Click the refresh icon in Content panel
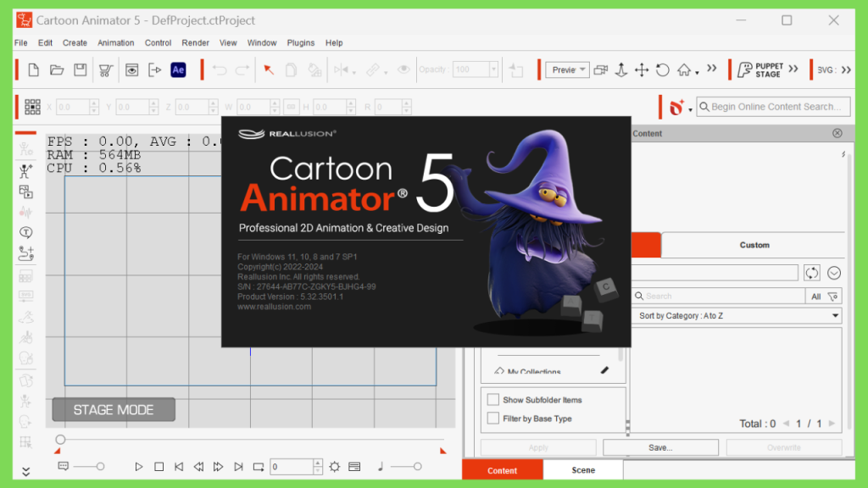The width and height of the screenshot is (868, 488). point(811,273)
